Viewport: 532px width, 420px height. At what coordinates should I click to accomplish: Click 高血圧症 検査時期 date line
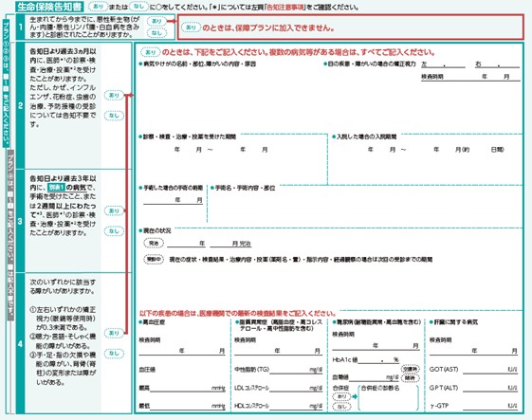(182, 351)
